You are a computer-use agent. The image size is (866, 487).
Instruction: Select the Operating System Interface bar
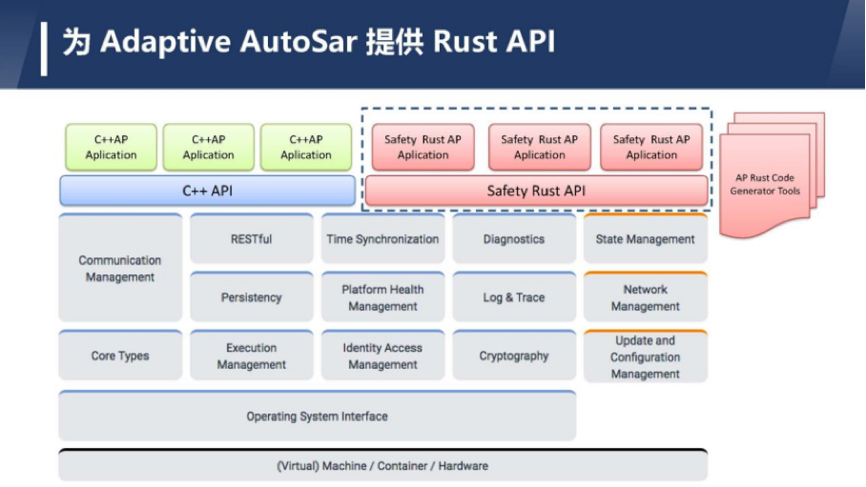(x=317, y=416)
